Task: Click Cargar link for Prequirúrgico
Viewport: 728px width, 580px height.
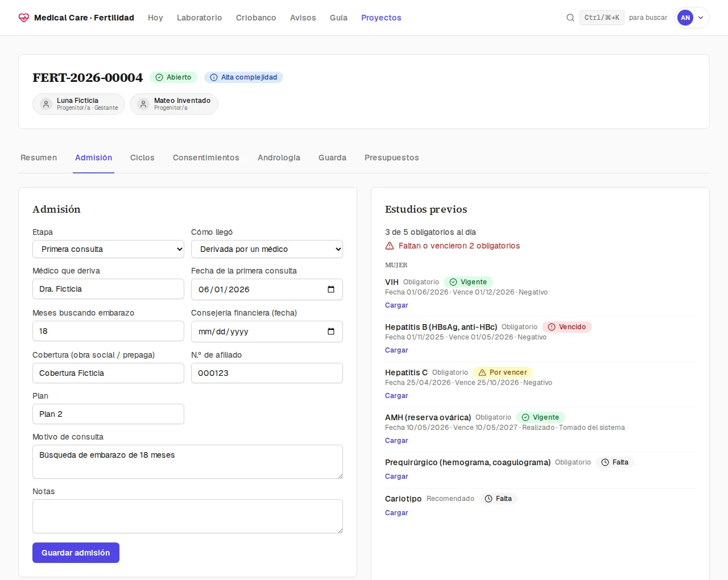Action: 396,477
